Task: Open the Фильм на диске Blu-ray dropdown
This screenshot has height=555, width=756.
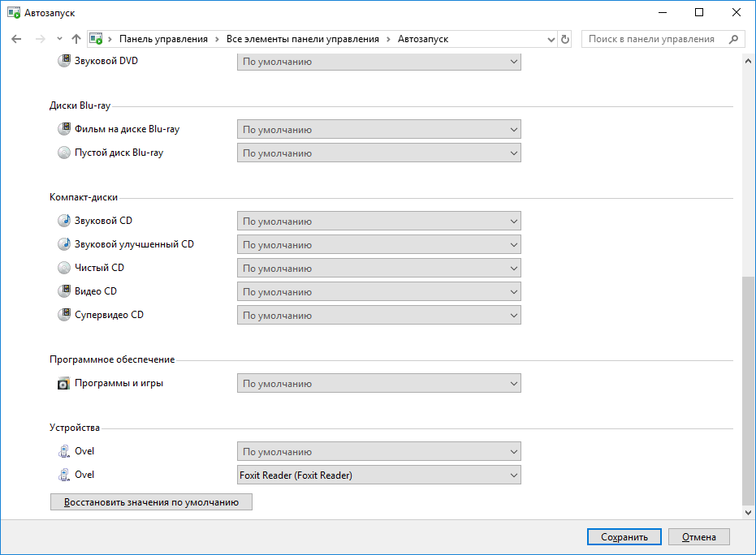Action: 379,130
